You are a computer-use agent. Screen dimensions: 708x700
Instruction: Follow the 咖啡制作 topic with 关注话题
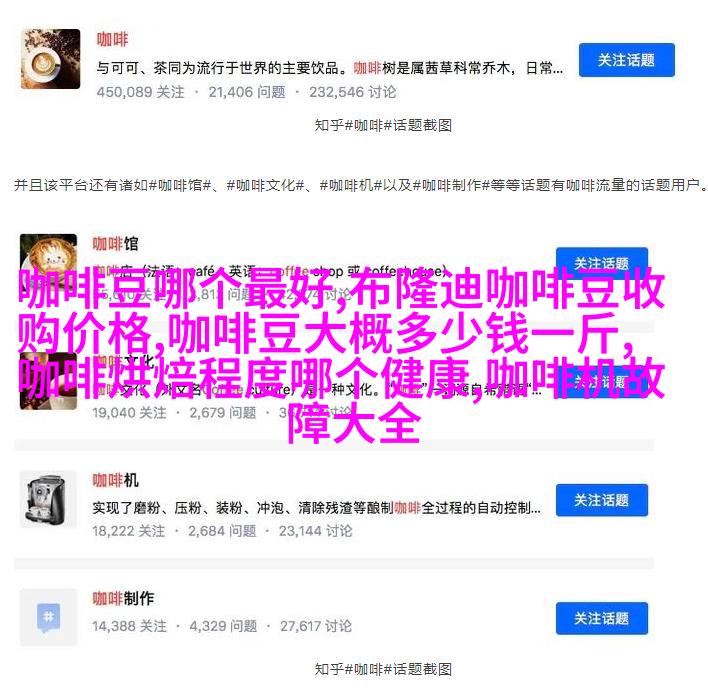point(601,618)
